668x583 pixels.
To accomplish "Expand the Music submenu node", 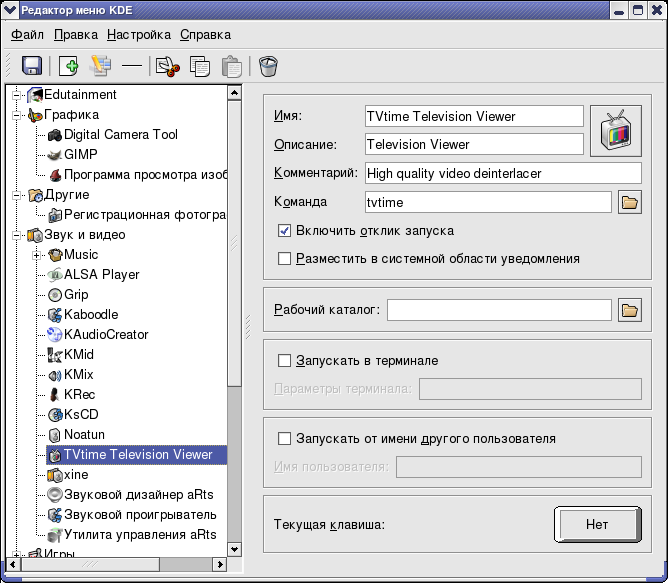I will 37,255.
